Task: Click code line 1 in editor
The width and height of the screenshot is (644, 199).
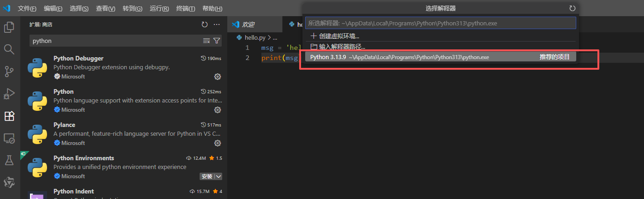Action: tap(281, 48)
